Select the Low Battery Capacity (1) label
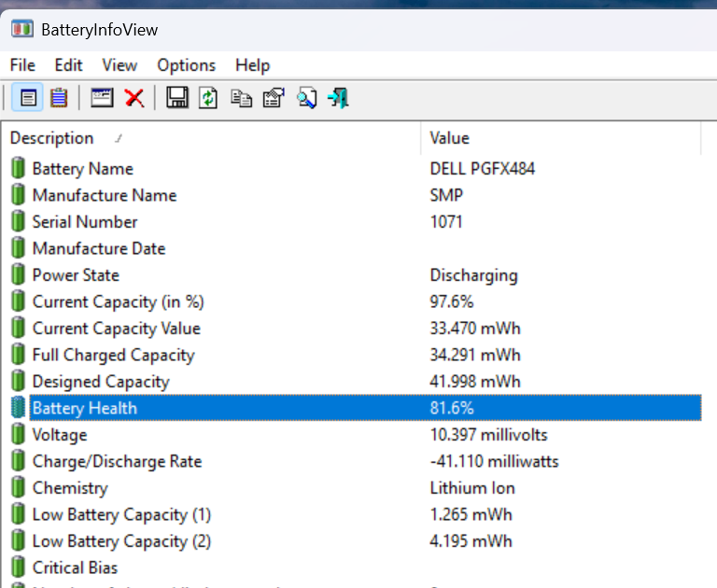Screen dimensions: 717x588 (121, 514)
